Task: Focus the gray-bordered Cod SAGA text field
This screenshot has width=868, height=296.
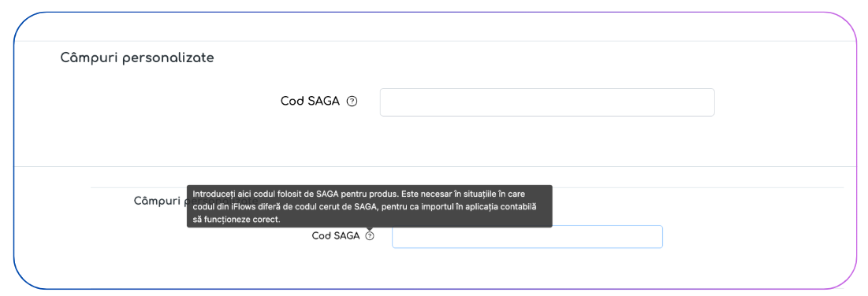Action: point(547,102)
